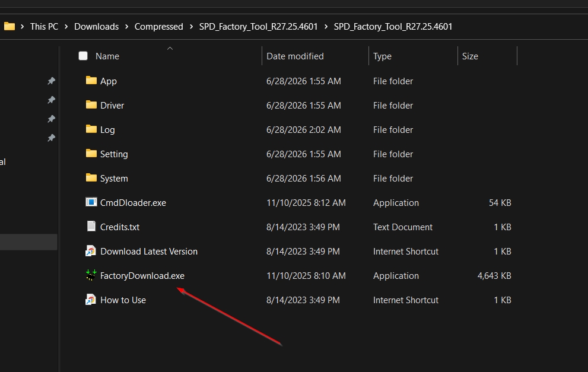Go to This PC in breadcrumb
The image size is (588, 372).
[45, 27]
